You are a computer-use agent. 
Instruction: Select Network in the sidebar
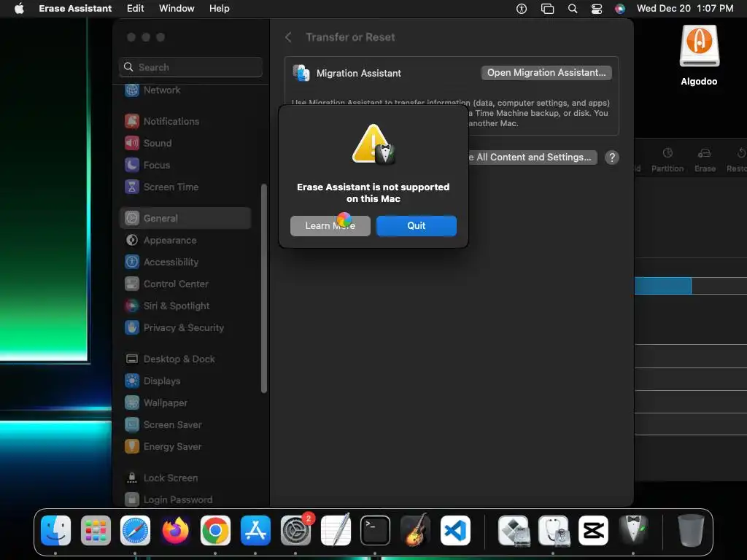(186, 90)
